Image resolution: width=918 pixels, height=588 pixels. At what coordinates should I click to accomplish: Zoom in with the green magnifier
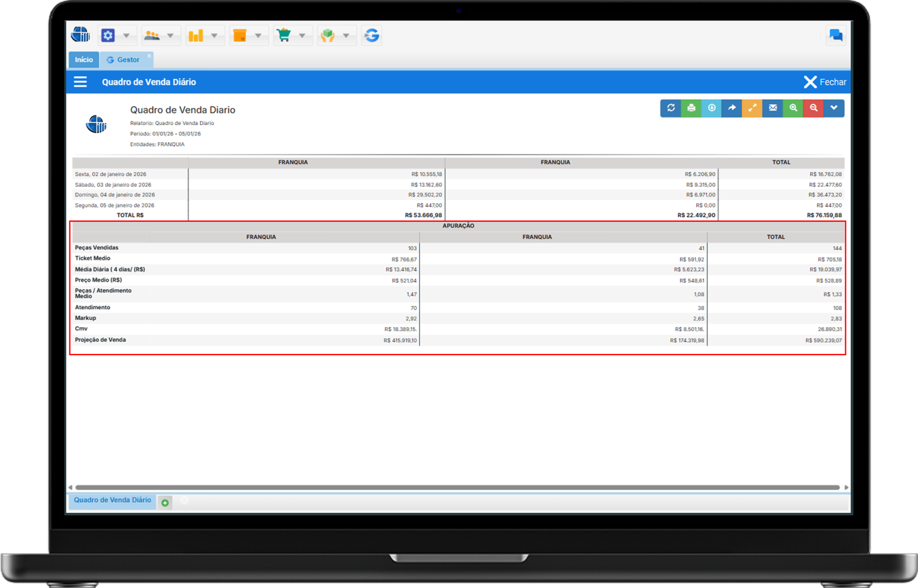(793, 108)
